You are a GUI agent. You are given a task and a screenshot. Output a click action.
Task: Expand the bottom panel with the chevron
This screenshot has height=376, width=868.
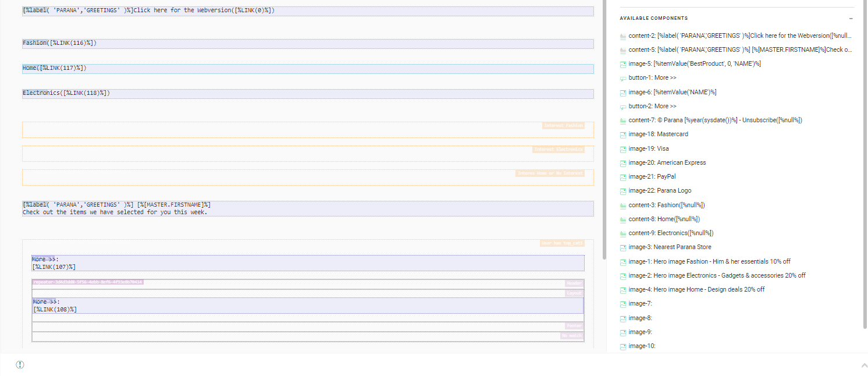pos(863,365)
